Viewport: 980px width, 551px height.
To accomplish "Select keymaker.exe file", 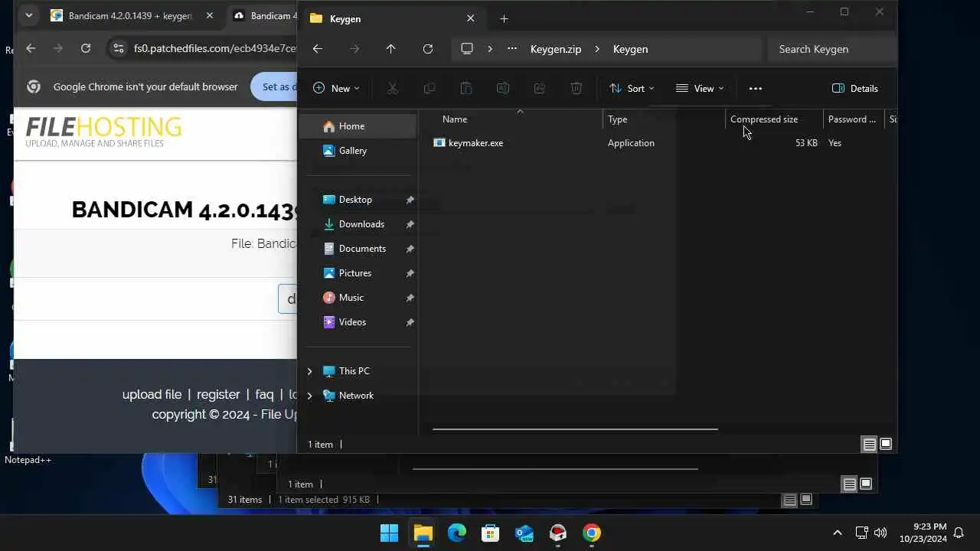I will (475, 143).
